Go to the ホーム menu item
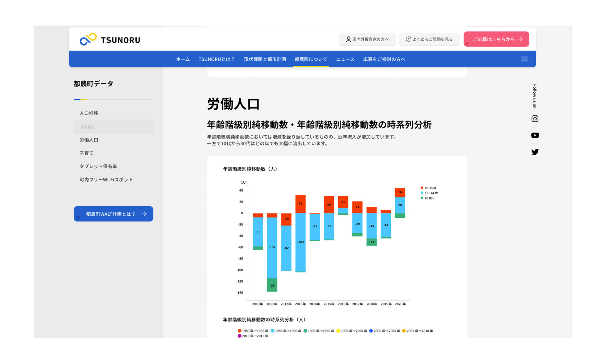 coord(183,59)
